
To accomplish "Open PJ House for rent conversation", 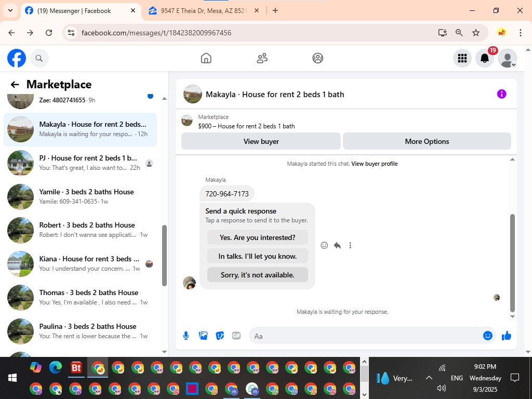I will [81, 163].
